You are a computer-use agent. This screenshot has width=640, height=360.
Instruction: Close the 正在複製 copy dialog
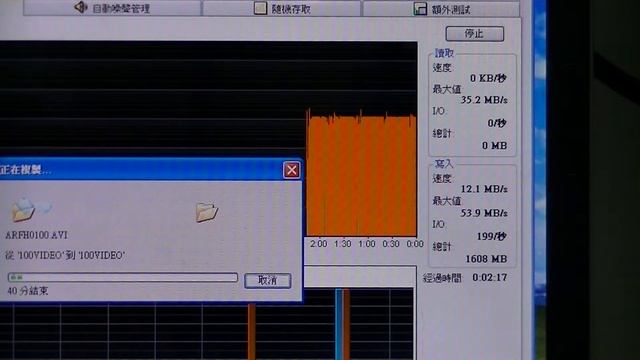coord(291,170)
